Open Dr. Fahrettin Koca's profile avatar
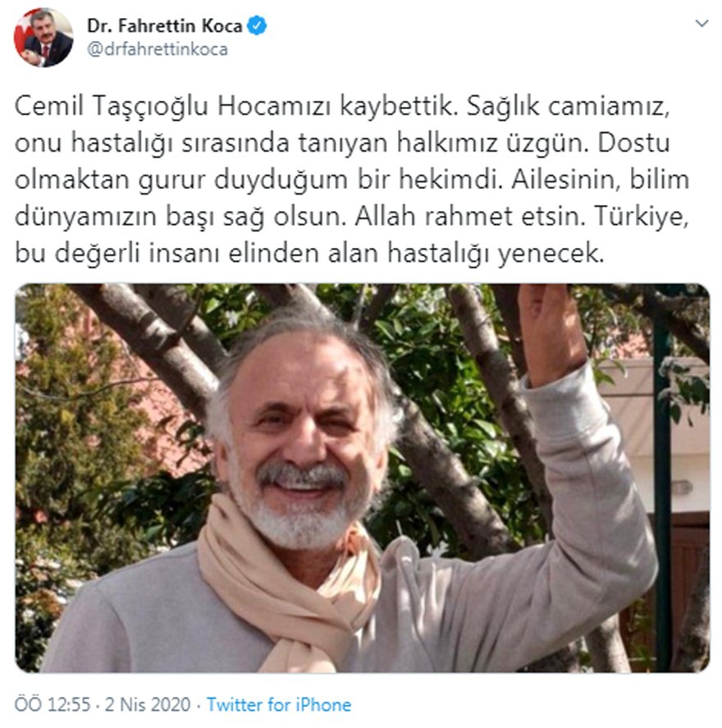Image resolution: width=722 pixels, height=728 pixels. click(43, 38)
